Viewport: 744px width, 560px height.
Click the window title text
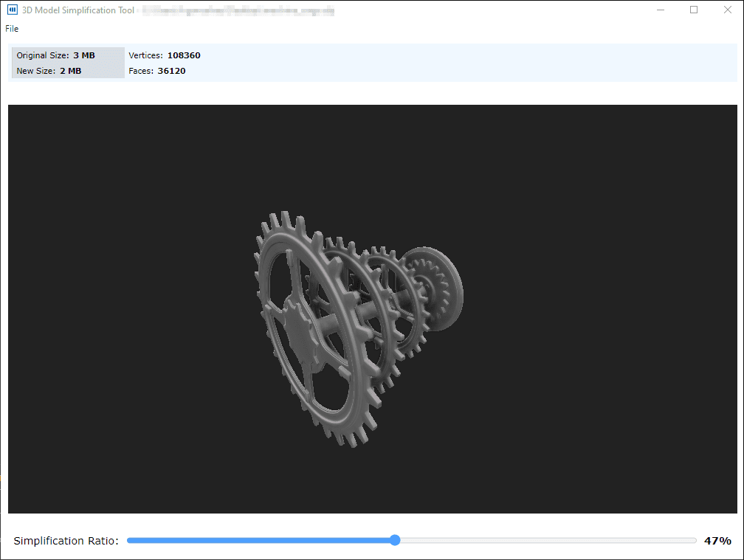pos(78,10)
